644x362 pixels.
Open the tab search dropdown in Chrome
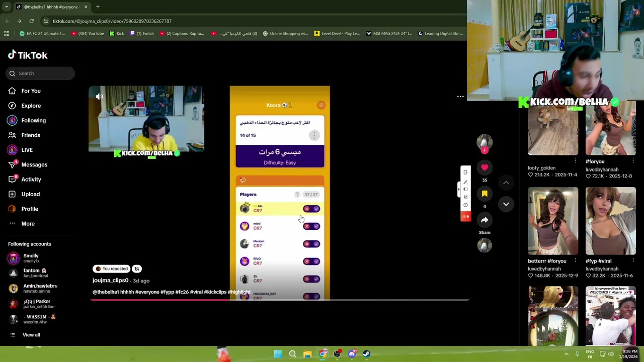(7, 7)
